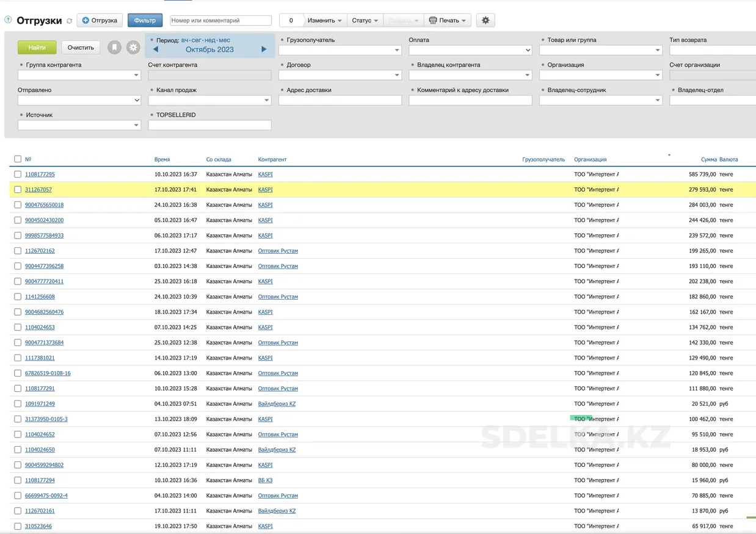
Task: Open the help question mark icon
Action: tap(8, 20)
